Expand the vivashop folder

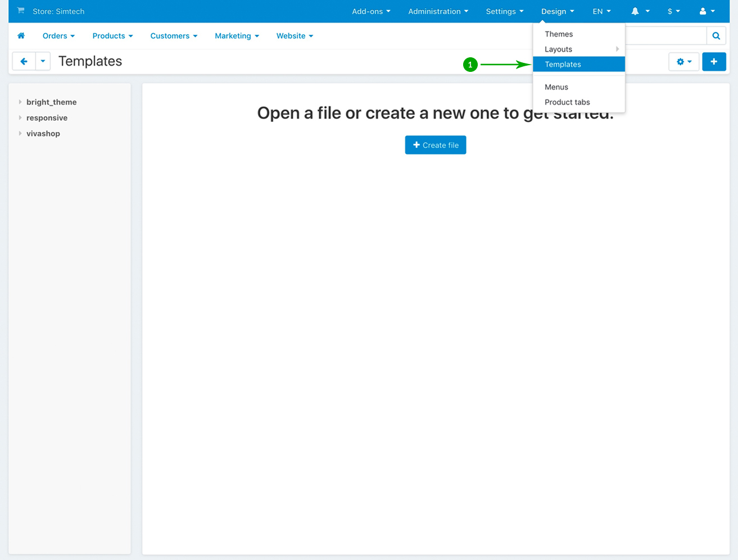(20, 134)
